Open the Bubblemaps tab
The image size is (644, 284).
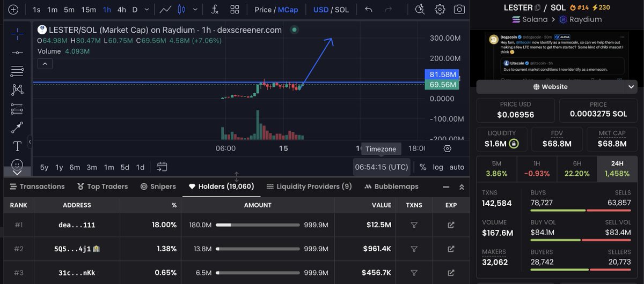(x=391, y=186)
